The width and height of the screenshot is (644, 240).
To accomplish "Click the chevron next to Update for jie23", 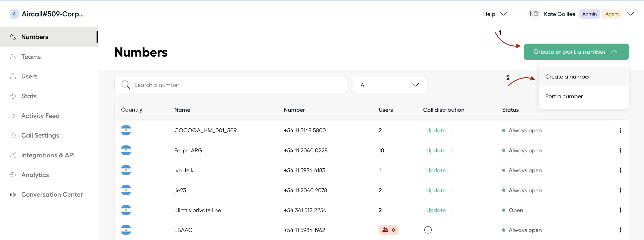I will coord(452,190).
